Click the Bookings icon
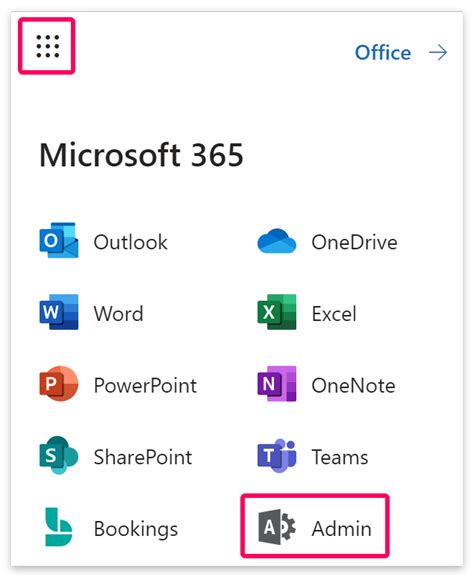This screenshot has height=577, width=474. (59, 527)
